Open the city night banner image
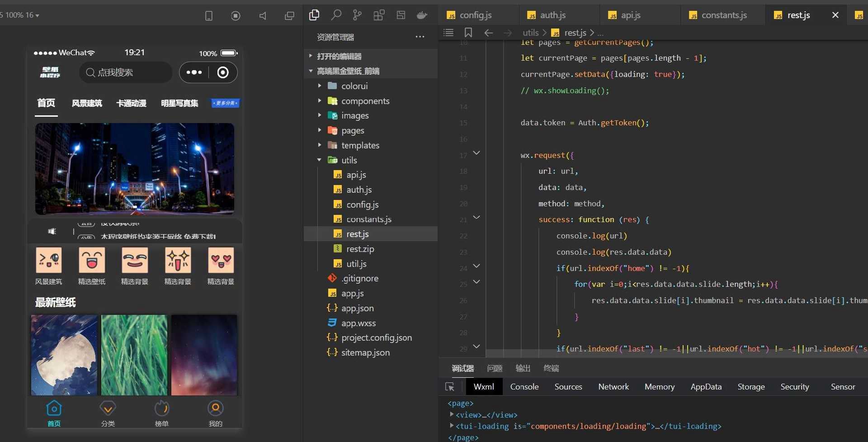Screen dimensions: 868x442 [135, 169]
